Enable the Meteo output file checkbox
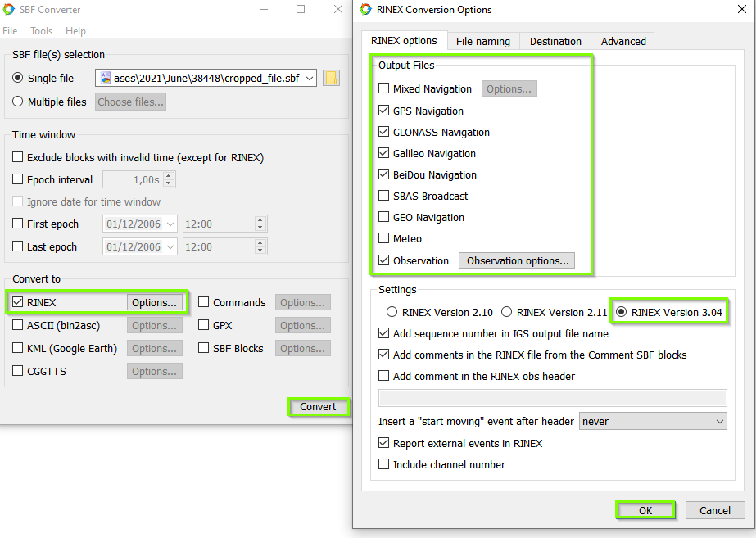The image size is (756, 538). 384,237
